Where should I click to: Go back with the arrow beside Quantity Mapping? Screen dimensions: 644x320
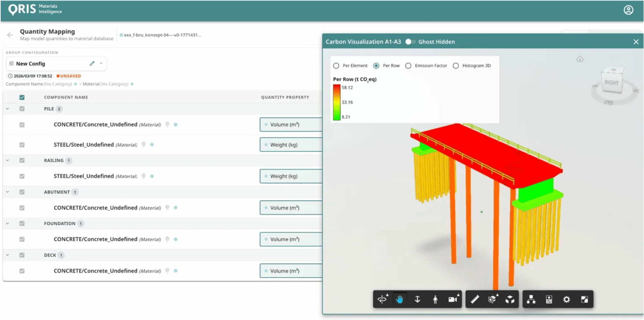point(10,35)
